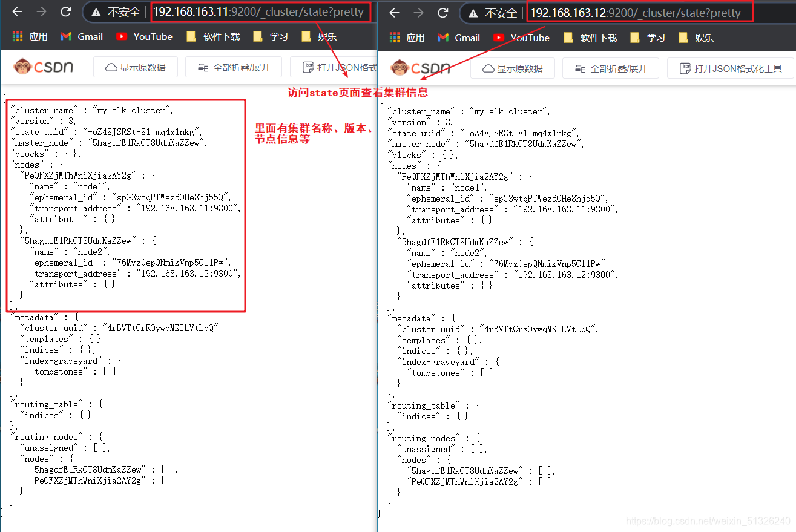Click the not-secure warning icon in right window

point(473,13)
